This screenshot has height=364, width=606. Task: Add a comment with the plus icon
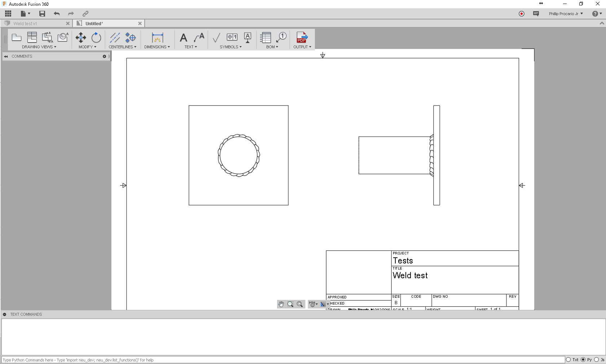(104, 57)
